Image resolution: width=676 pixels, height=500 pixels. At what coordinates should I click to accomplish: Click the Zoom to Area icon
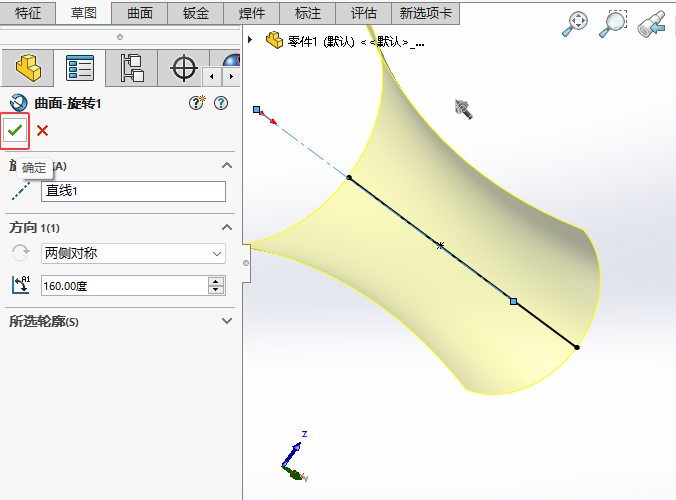613,24
